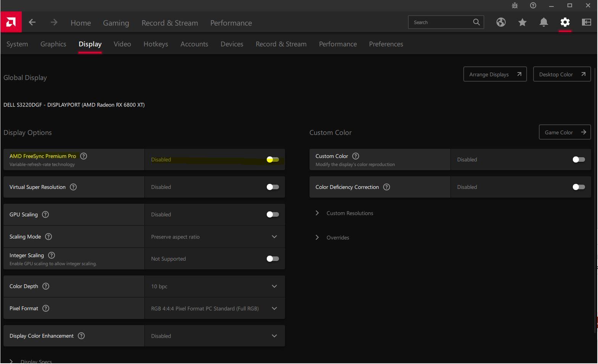Go forward with the right arrow
598x364 pixels.
(x=54, y=23)
